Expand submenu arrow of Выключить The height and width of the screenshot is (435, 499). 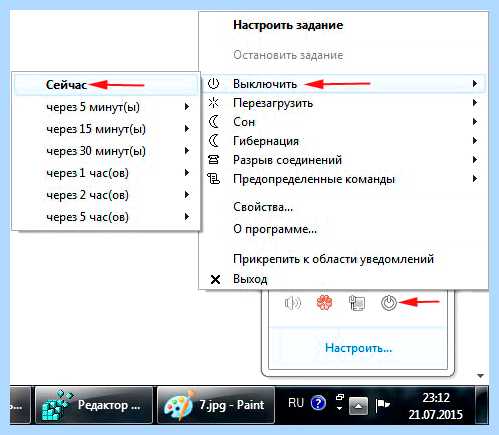tap(475, 83)
